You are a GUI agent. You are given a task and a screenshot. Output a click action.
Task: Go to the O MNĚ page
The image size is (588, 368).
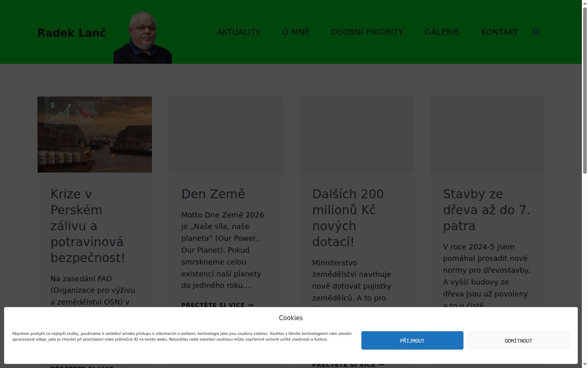(x=296, y=32)
